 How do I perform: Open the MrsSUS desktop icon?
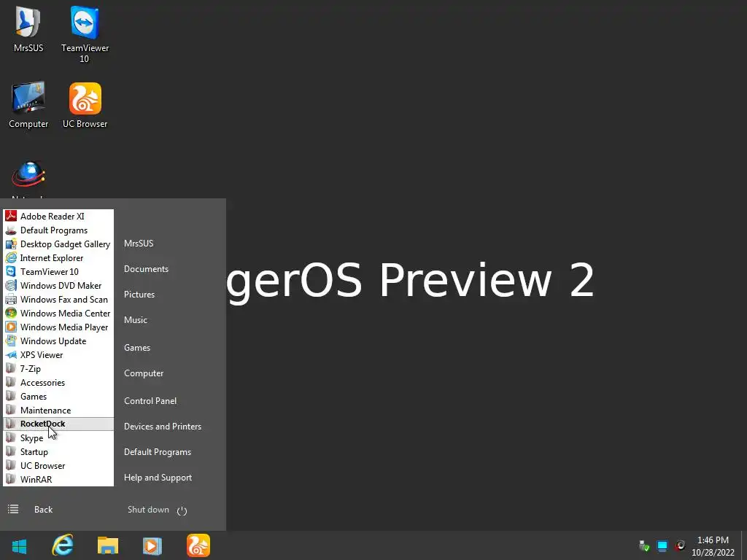click(x=28, y=29)
